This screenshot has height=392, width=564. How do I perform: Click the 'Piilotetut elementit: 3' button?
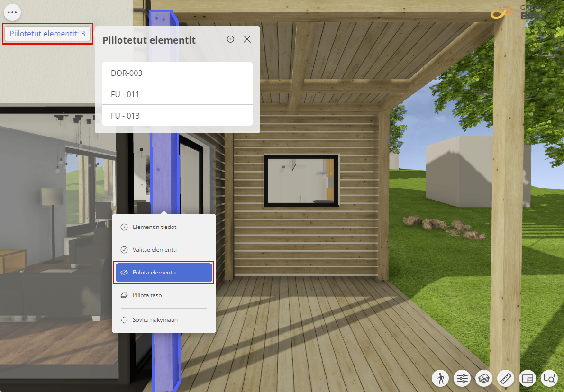(47, 34)
